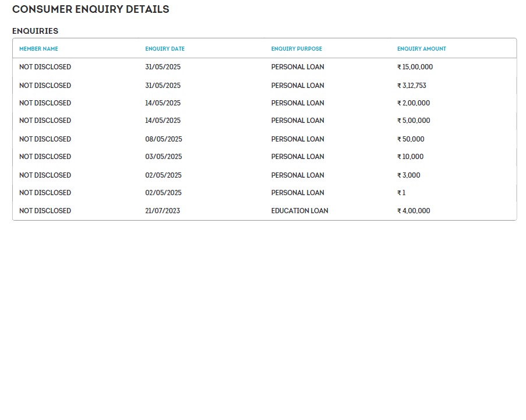The width and height of the screenshot is (526, 420).
Task: Select the Consumer Enquiry Details title
Action: click(90, 9)
